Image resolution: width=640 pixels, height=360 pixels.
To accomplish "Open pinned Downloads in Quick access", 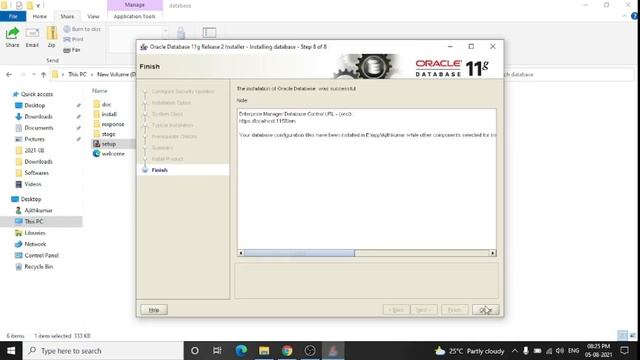I will tap(38, 117).
